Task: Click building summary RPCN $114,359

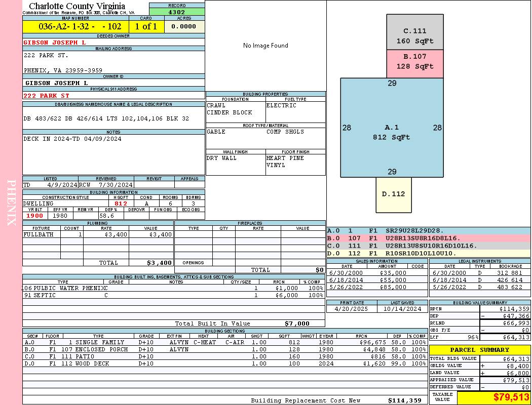Action: point(514,309)
